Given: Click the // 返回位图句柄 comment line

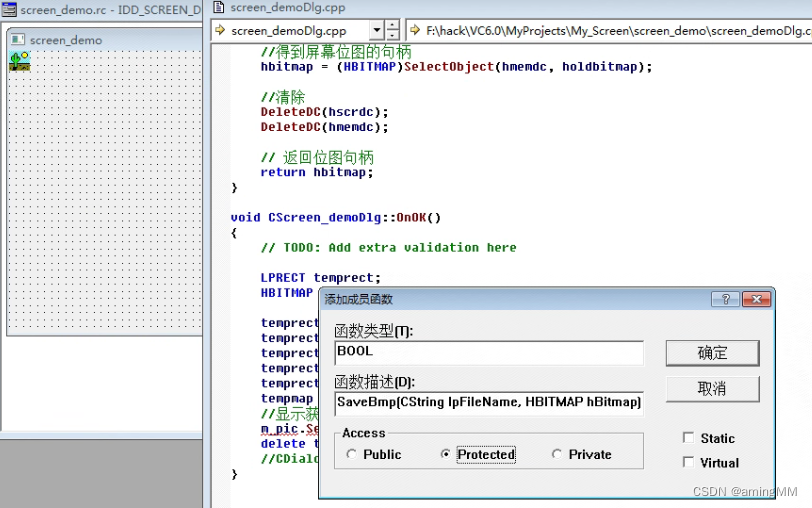Looking at the screenshot, I should (x=317, y=157).
